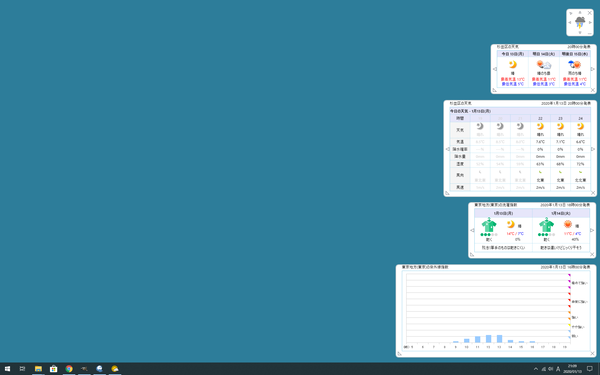Open the notification center icon
The height and width of the screenshot is (375, 600).
(590, 369)
